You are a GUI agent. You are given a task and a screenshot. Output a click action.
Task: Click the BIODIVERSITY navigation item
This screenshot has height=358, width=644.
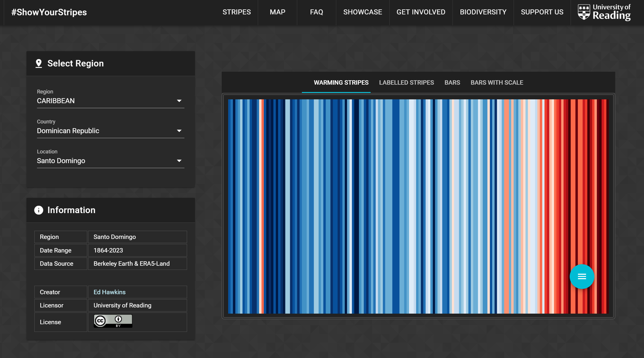pyautogui.click(x=483, y=12)
